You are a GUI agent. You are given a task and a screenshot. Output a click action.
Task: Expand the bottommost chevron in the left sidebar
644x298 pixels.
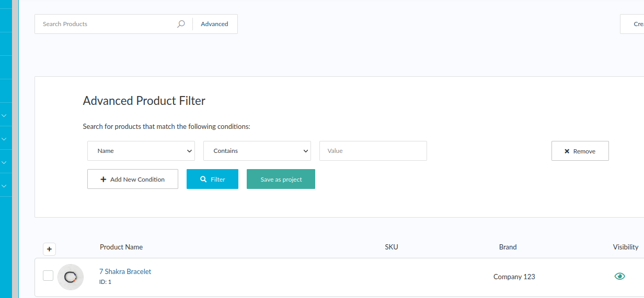tap(4, 186)
